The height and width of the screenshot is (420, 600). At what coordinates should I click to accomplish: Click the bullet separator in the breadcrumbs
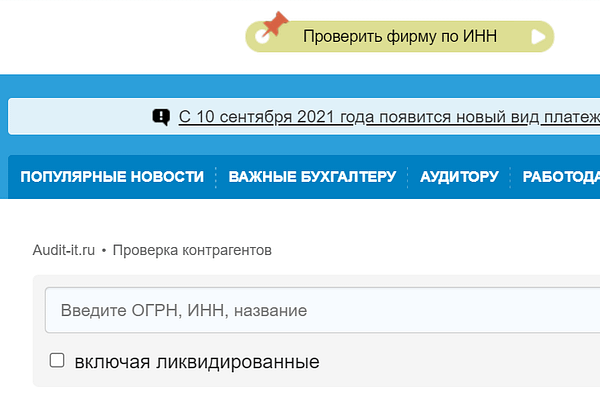(104, 250)
